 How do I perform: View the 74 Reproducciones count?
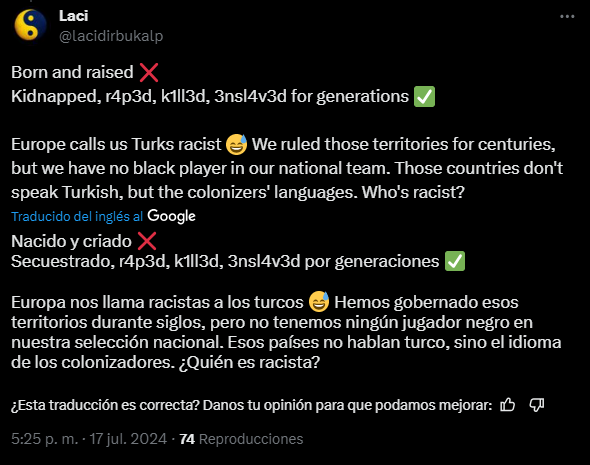point(241,439)
